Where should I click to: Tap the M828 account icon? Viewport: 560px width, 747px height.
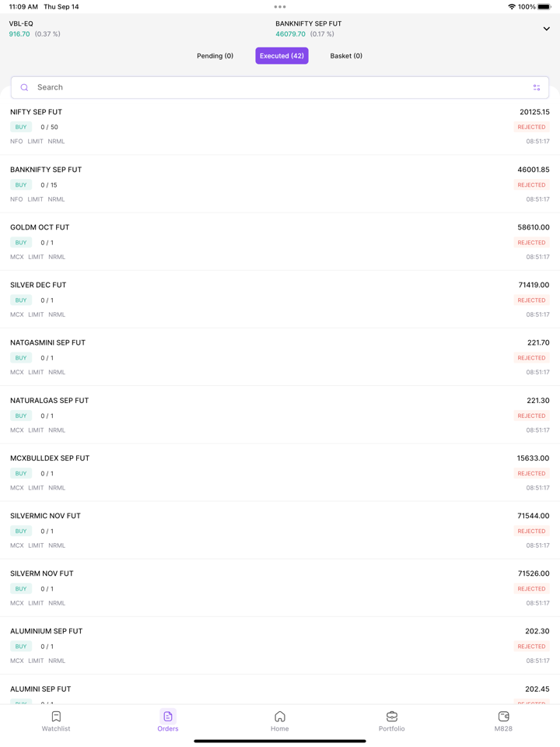click(x=504, y=720)
